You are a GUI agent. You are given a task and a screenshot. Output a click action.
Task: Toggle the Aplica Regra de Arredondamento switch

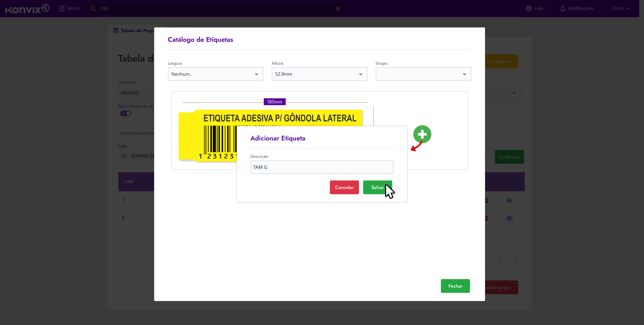pos(126,114)
